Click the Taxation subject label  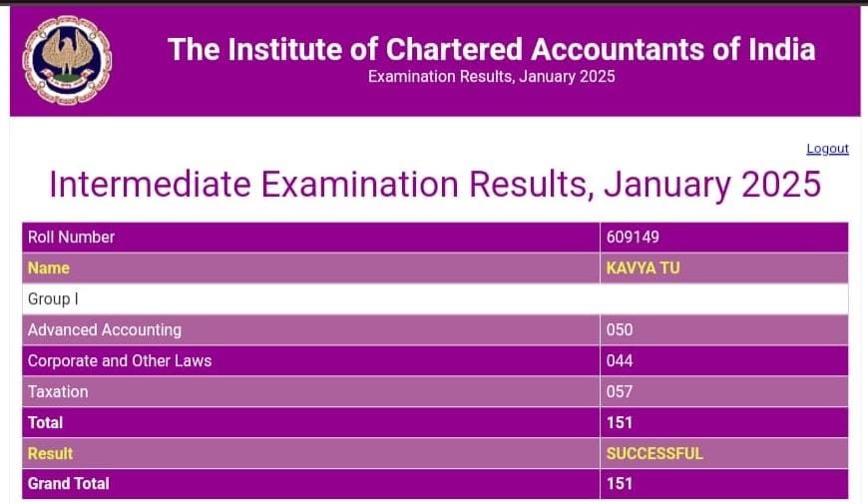pos(58,391)
